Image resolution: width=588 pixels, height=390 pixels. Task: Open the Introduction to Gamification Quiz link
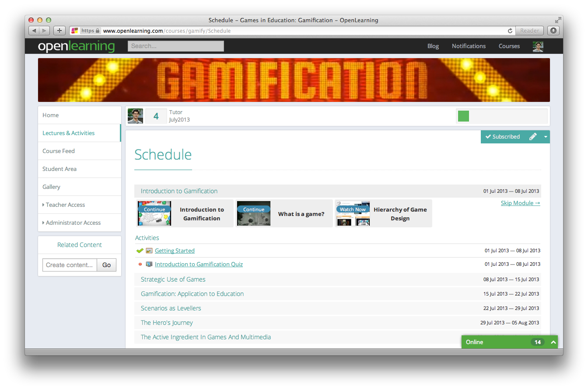tap(199, 264)
